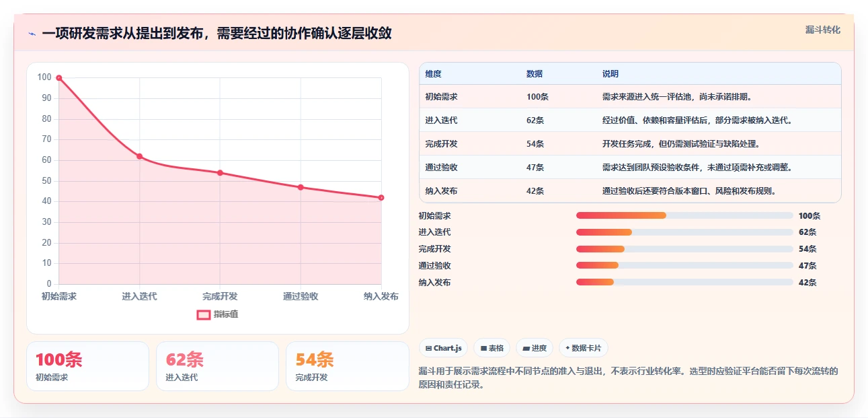Click the 漏斗转化 label in header
This screenshot has height=418, width=868.
tap(823, 30)
